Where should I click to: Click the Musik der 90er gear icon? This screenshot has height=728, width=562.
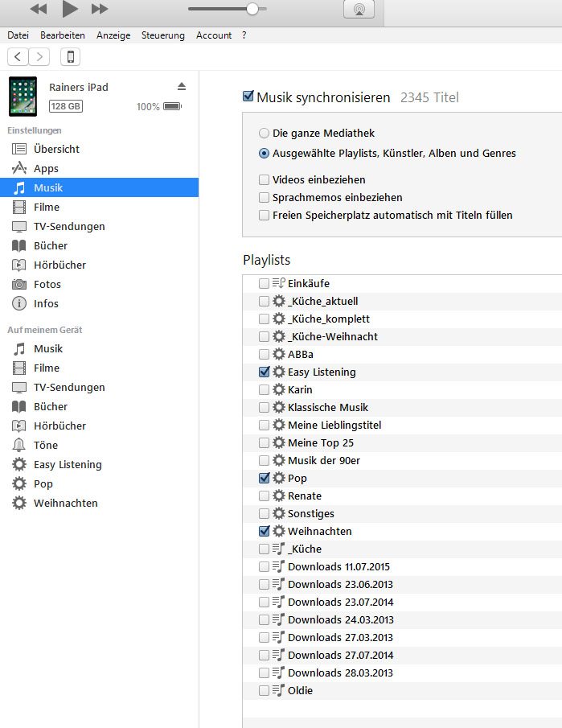[278, 460]
